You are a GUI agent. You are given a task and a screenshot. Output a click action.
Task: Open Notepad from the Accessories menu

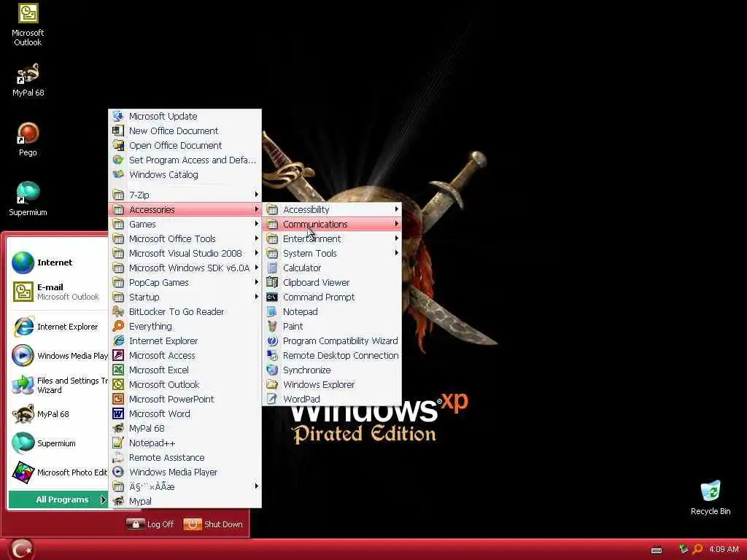click(332, 312)
